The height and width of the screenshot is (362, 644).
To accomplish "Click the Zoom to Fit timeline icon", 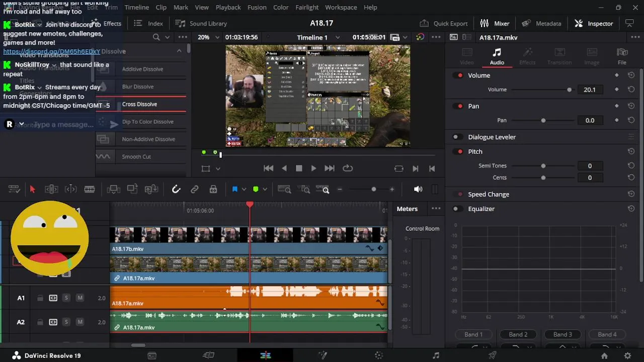I will point(284,189).
